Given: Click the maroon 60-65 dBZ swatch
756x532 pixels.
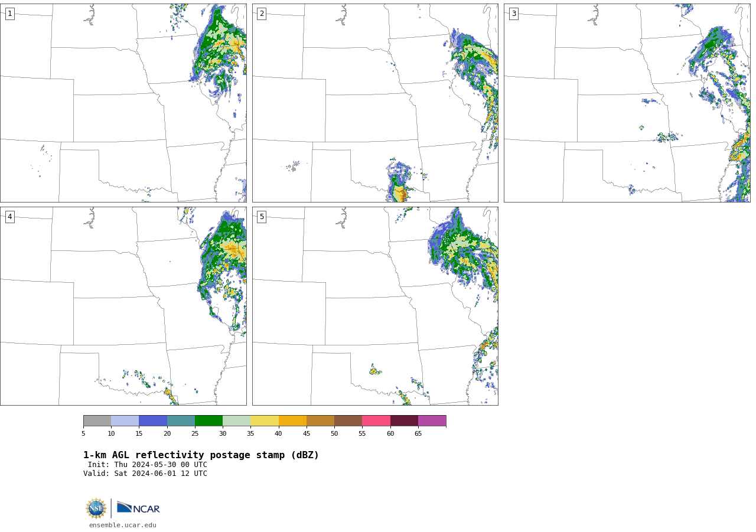Looking at the screenshot, I should (404, 421).
